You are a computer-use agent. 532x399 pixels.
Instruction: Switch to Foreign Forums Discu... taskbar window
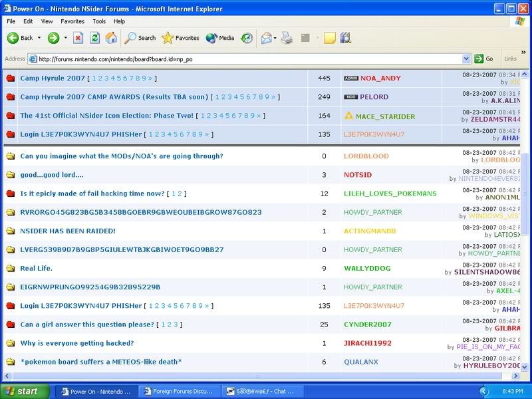(x=180, y=391)
